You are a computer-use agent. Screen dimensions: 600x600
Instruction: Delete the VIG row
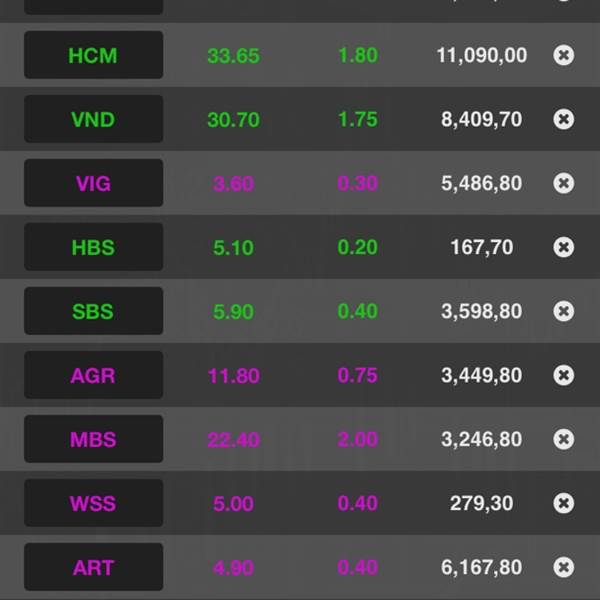[563, 183]
